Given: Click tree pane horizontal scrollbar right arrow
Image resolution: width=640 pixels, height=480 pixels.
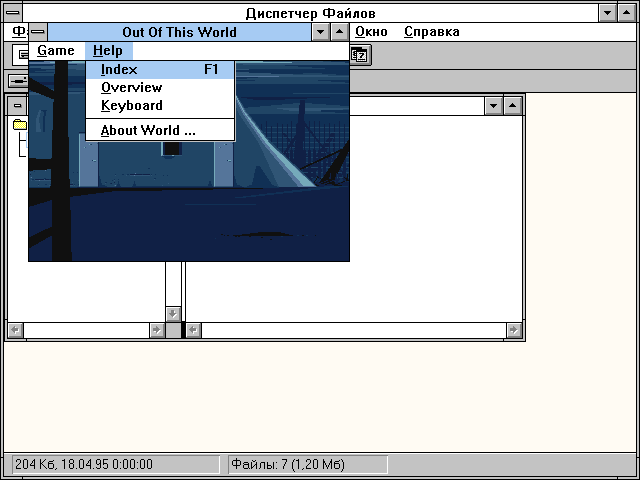Looking at the screenshot, I should tap(157, 330).
